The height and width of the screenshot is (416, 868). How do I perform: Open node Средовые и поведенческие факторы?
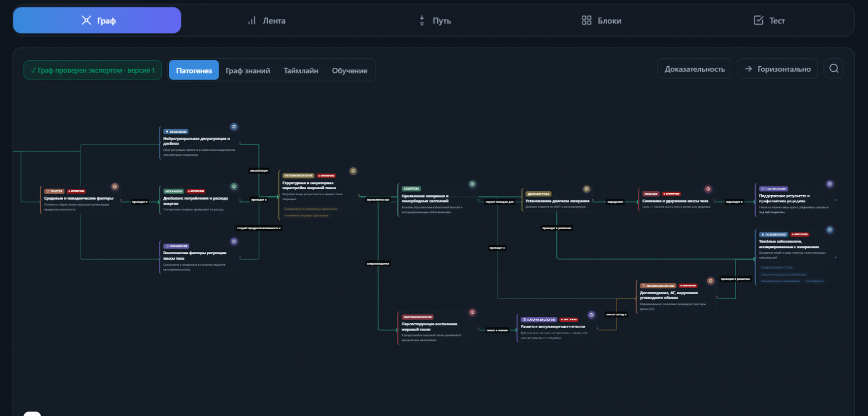tap(81, 200)
